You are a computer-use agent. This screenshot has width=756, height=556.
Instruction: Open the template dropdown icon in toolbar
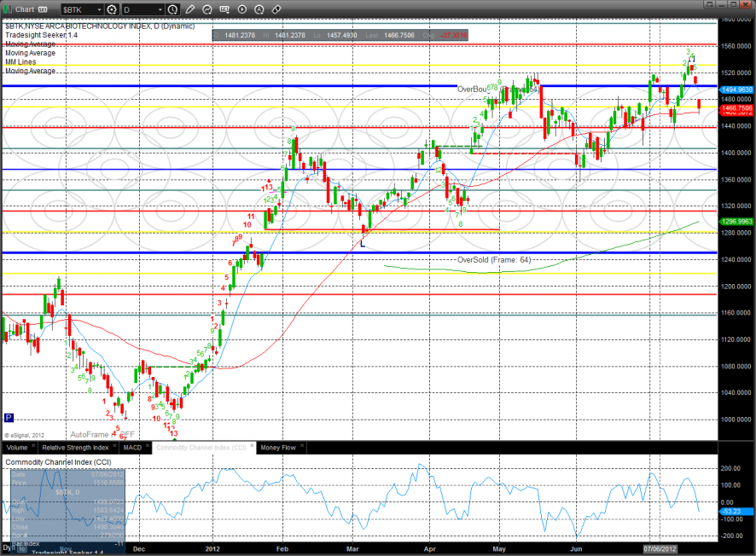[224, 9]
